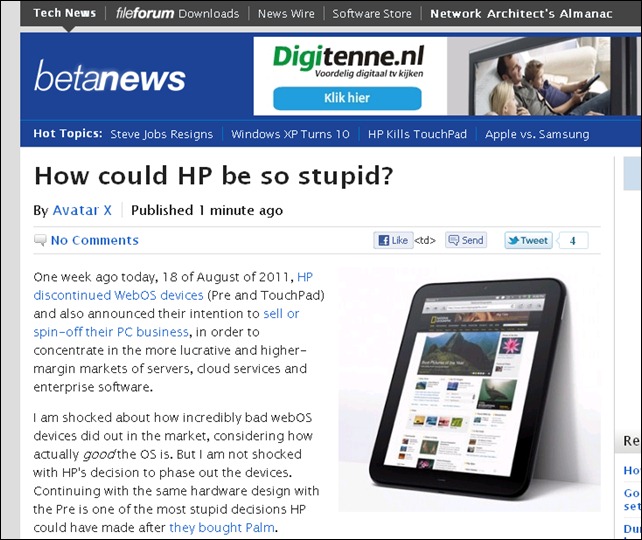Image resolution: width=642 pixels, height=540 pixels.
Task: Open the tweet count bubble
Action: click(573, 240)
